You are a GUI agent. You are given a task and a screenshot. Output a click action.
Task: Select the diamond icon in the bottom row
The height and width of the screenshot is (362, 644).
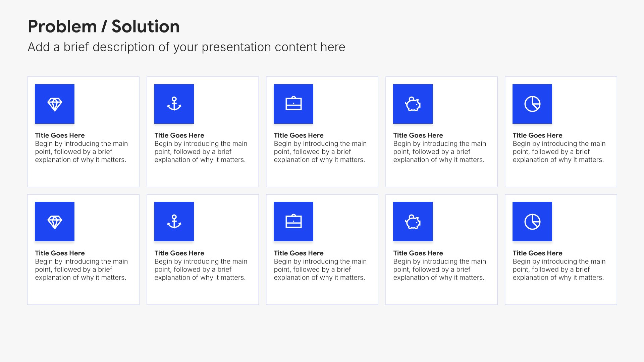pos(55,222)
